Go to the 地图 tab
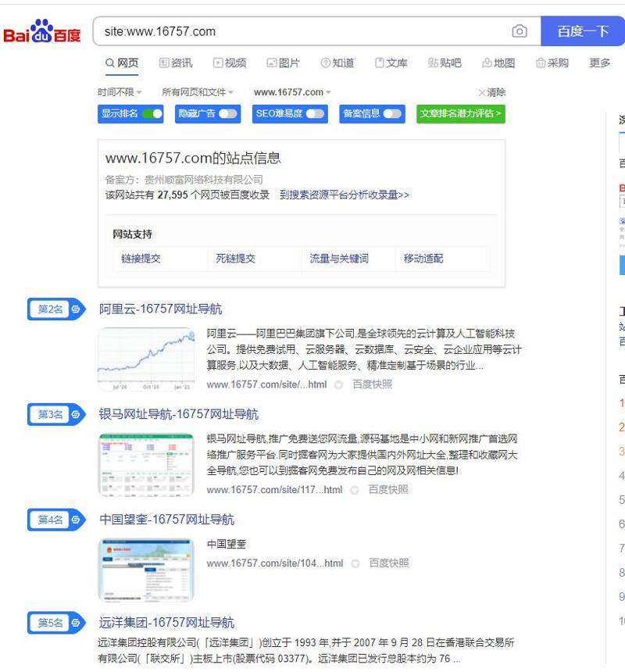Image resolution: width=625 pixels, height=672 pixels. coord(498,63)
